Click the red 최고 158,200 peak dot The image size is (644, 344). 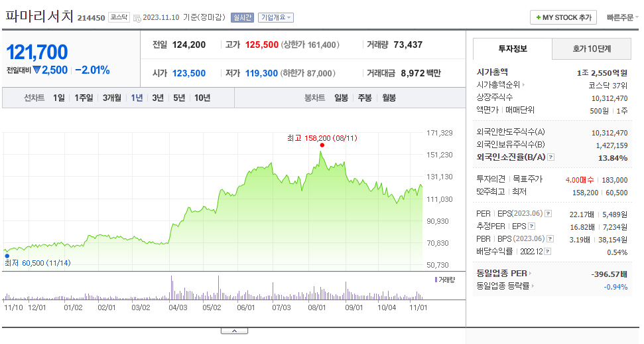(322, 145)
